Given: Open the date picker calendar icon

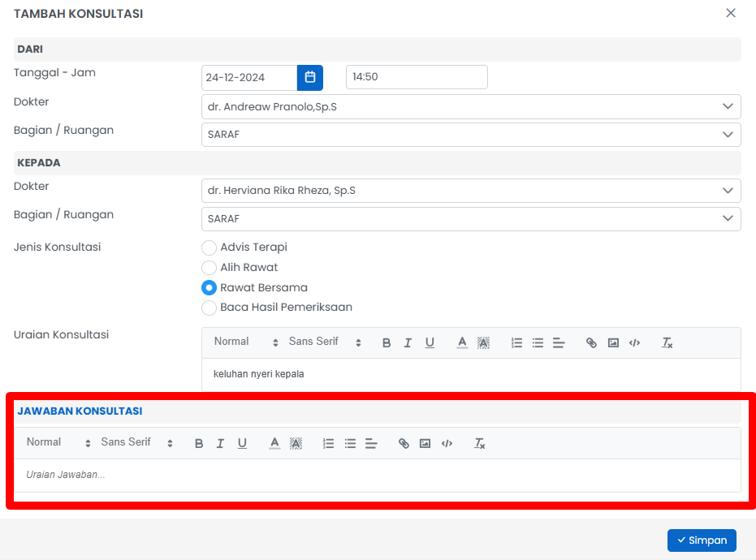Looking at the screenshot, I should pos(309,77).
